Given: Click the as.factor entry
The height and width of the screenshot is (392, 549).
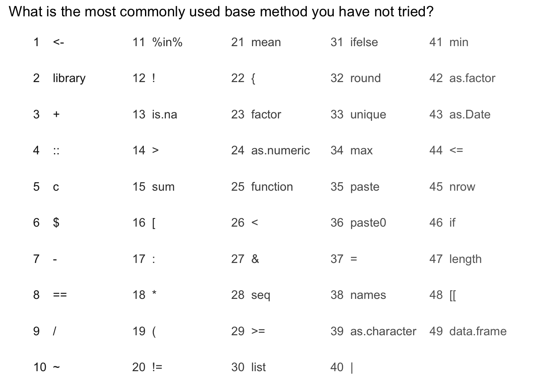Looking at the screenshot, I should [472, 78].
